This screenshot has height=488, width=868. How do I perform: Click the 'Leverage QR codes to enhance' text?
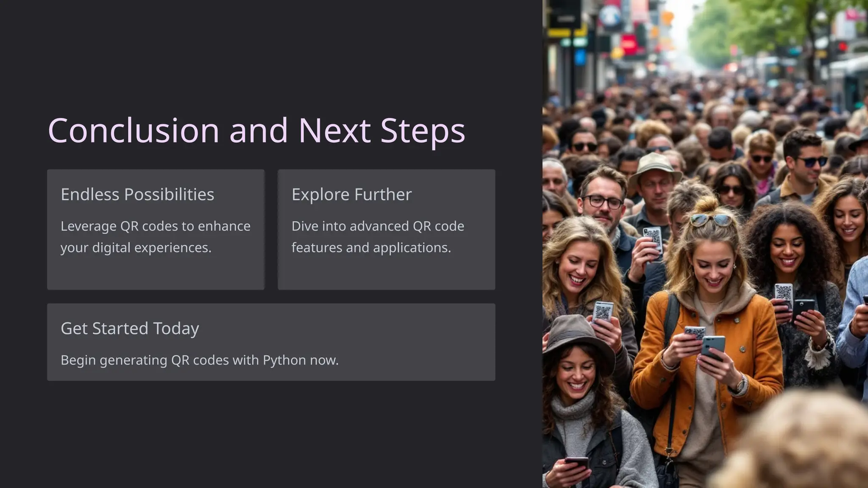tap(156, 226)
